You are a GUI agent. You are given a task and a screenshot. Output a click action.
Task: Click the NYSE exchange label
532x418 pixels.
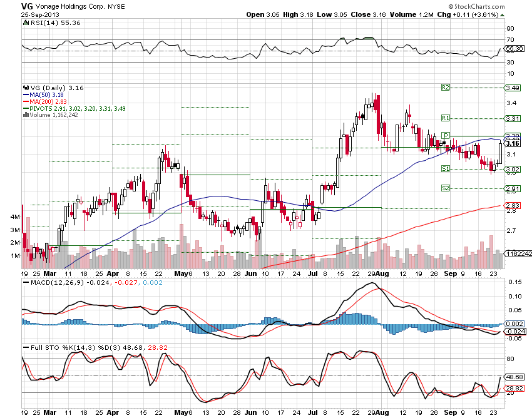(116, 7)
